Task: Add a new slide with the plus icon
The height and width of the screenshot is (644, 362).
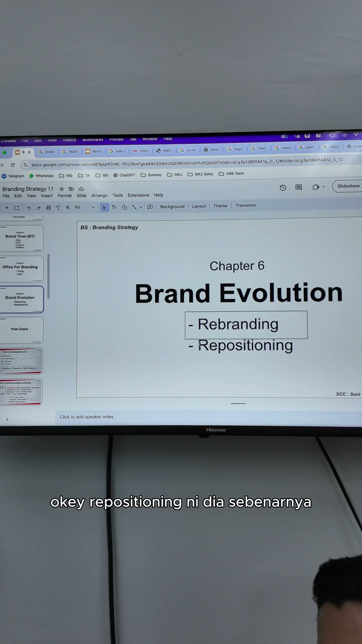Action: point(7,208)
